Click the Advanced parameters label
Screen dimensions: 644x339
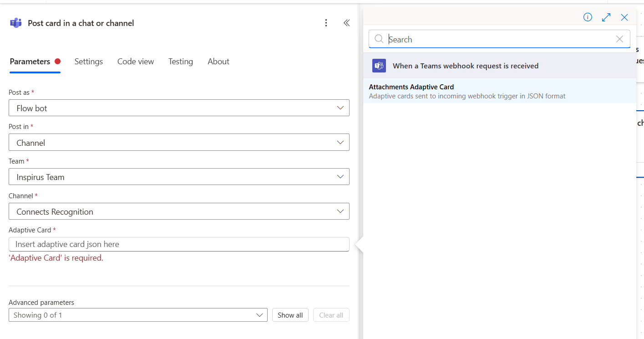[41, 303]
